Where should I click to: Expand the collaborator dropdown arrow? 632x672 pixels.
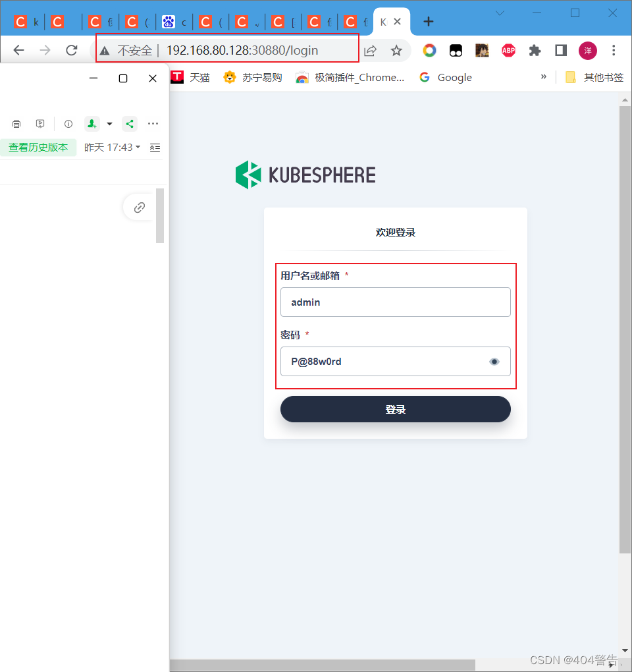click(x=109, y=123)
